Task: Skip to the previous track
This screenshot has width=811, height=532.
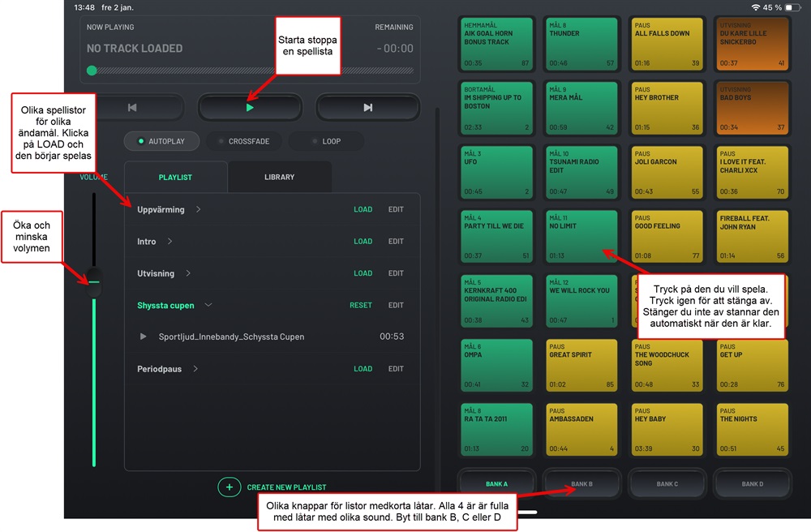Action: [x=132, y=107]
